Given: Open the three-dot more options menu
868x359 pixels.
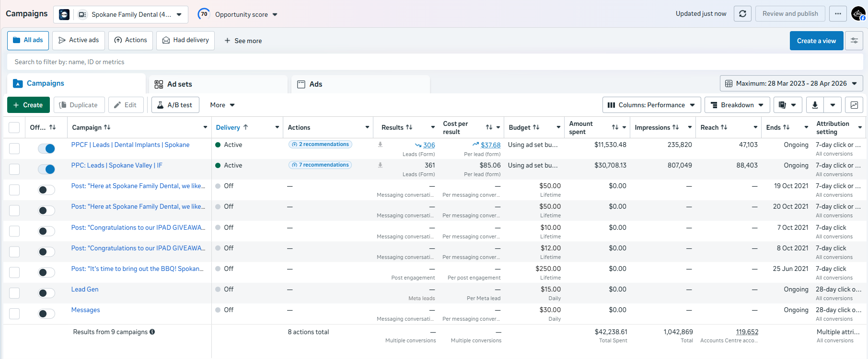Looking at the screenshot, I should point(838,14).
